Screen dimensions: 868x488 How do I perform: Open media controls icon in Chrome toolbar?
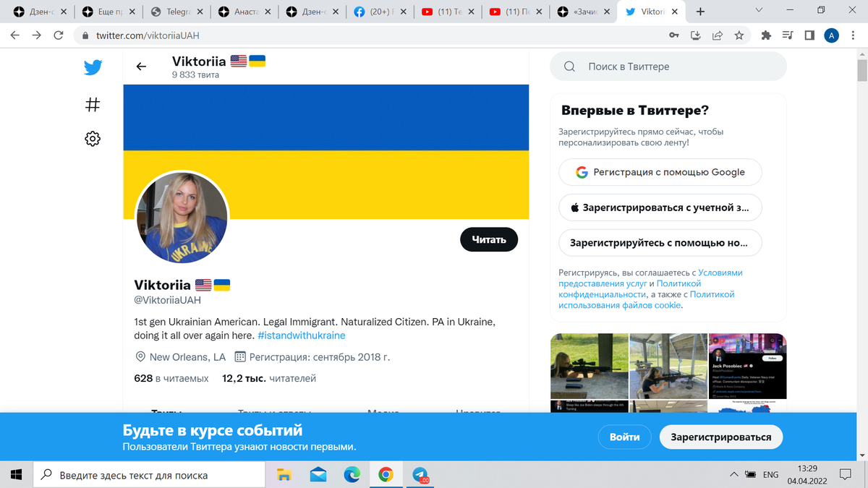click(788, 35)
